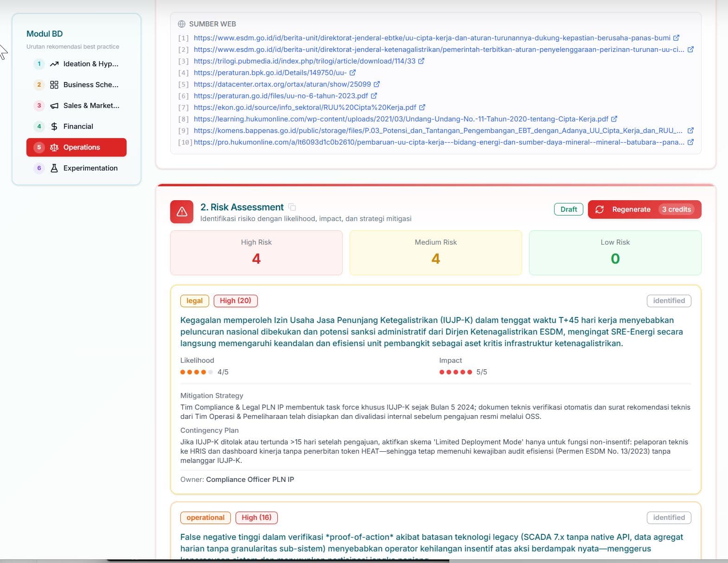Image resolution: width=728 pixels, height=563 pixels.
Task: Open the datacenter.ortax.org aturan link
Action: pyautogui.click(x=282, y=84)
